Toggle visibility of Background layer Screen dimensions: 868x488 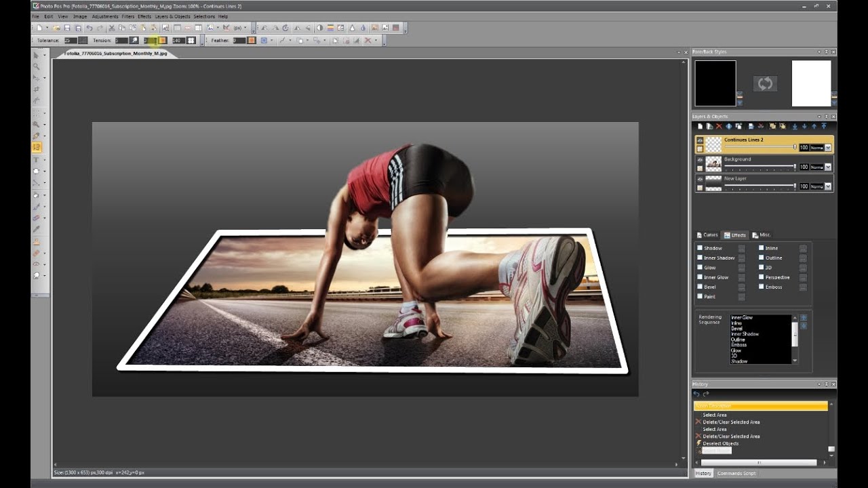pos(700,160)
